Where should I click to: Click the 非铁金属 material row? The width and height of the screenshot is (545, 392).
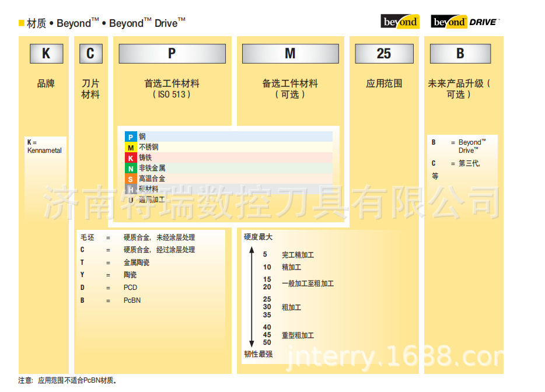point(228,168)
